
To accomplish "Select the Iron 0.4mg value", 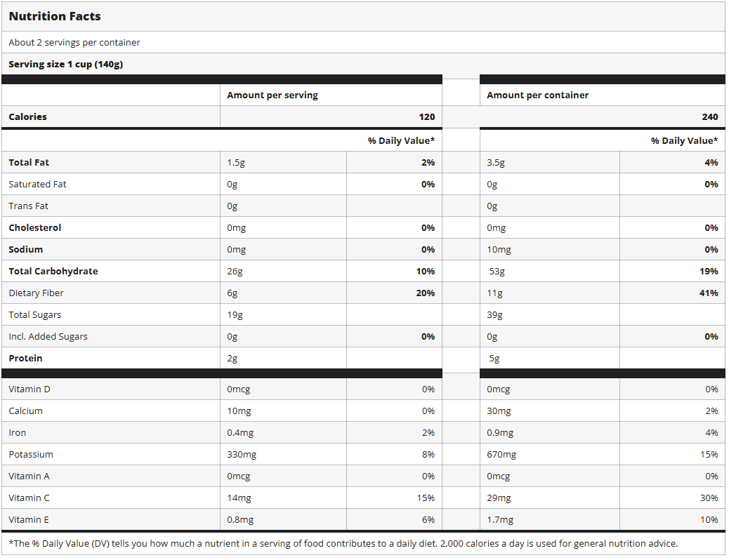I will click(x=239, y=433).
